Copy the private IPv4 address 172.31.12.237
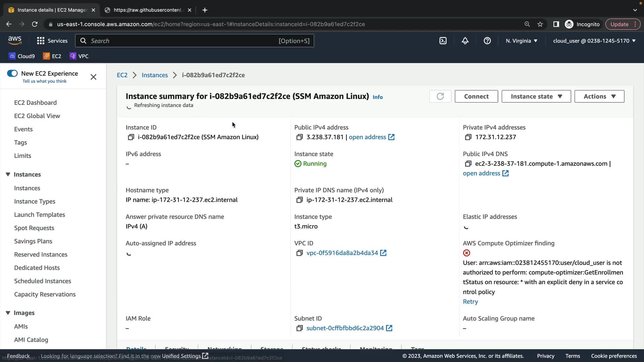 (x=468, y=137)
